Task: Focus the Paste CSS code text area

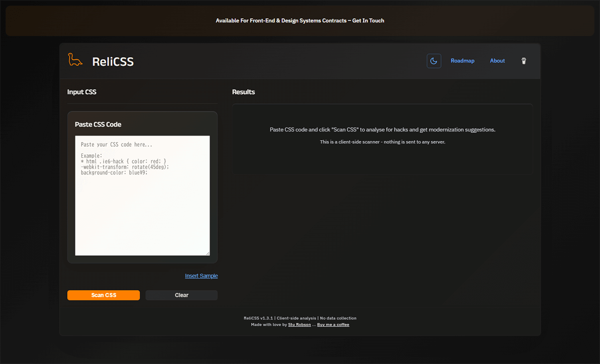Action: (142, 200)
